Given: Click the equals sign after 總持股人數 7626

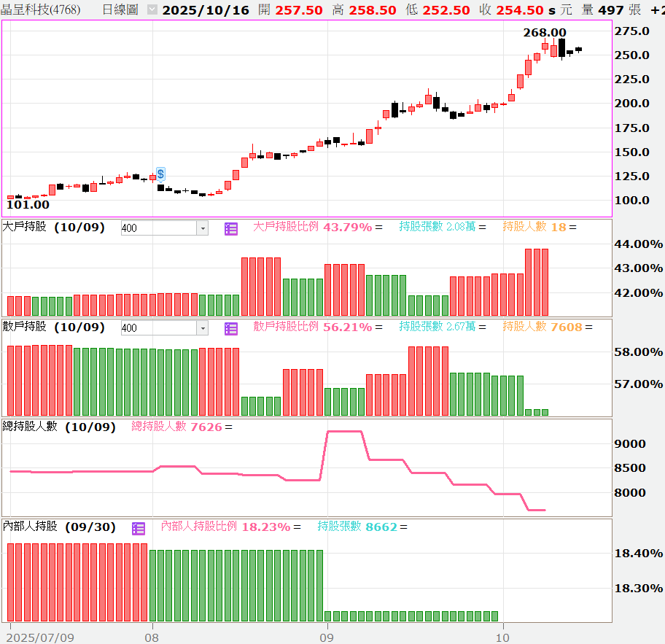Looking at the screenshot, I should 228,427.
